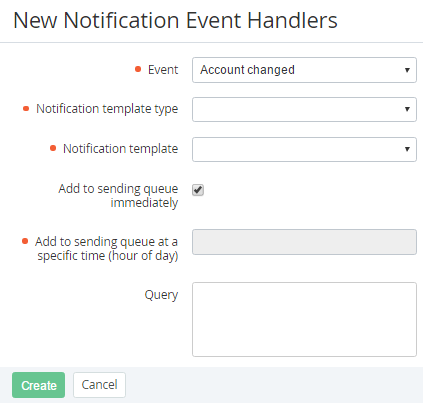Click the arrow of the Notification template select
This screenshot has width=423, height=404.
point(407,149)
